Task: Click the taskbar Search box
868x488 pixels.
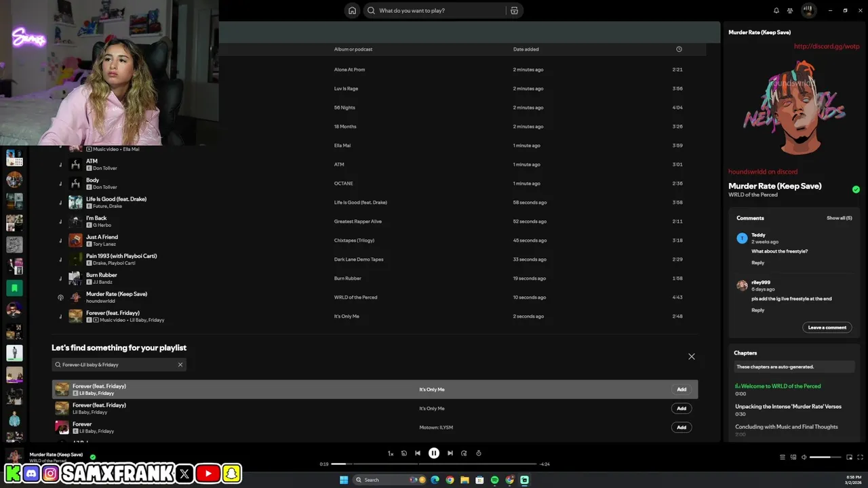Action: tap(389, 480)
